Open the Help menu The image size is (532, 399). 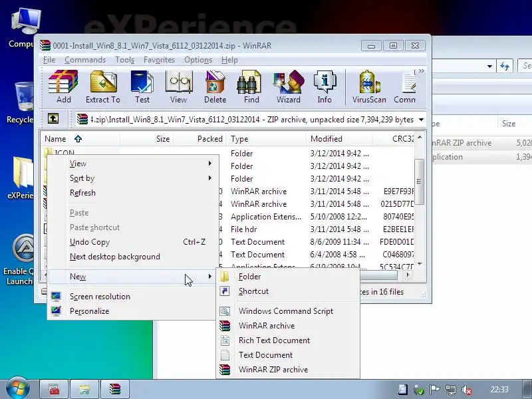pyautogui.click(x=229, y=60)
